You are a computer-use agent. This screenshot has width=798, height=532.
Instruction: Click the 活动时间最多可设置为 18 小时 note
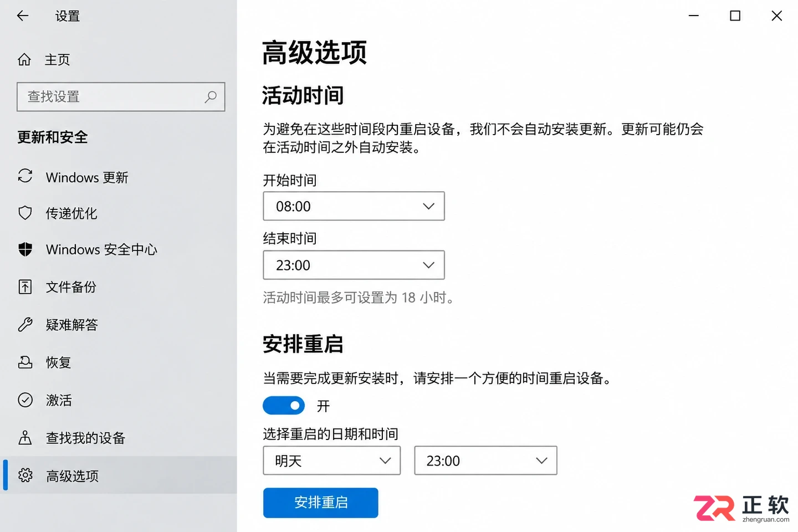359,298
